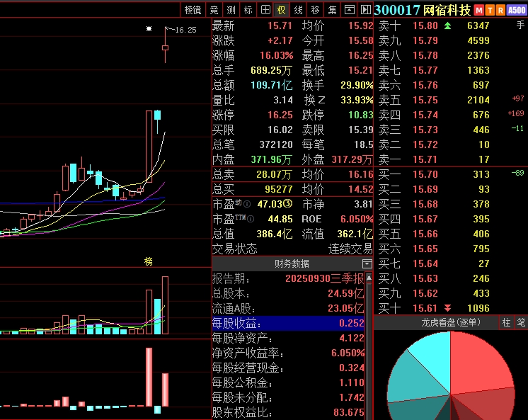This screenshot has width=528, height=420.
Task: Click the circled 3 beside 47.03
Action: pyautogui.click(x=287, y=203)
